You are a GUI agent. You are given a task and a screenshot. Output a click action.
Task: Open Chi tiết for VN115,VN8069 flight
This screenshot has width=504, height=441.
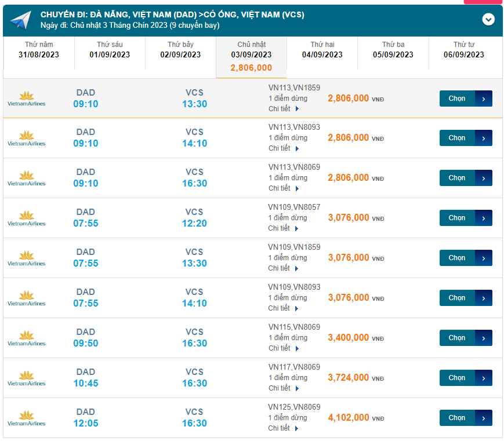click(284, 348)
